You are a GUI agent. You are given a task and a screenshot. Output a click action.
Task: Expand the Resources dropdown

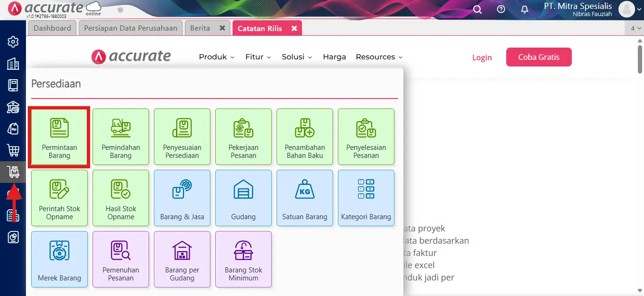(379, 57)
